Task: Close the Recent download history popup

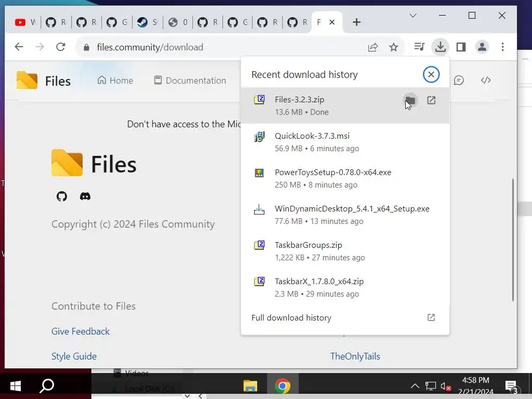Action: coord(431,74)
